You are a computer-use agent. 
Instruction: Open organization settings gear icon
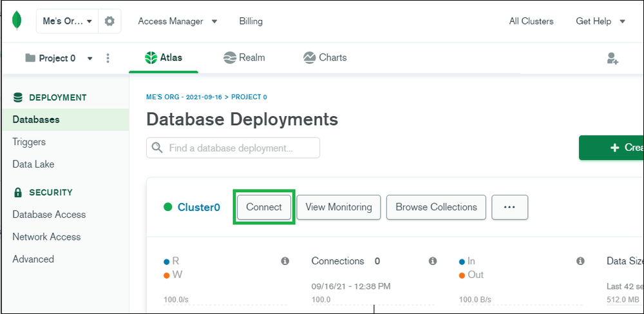(x=109, y=21)
